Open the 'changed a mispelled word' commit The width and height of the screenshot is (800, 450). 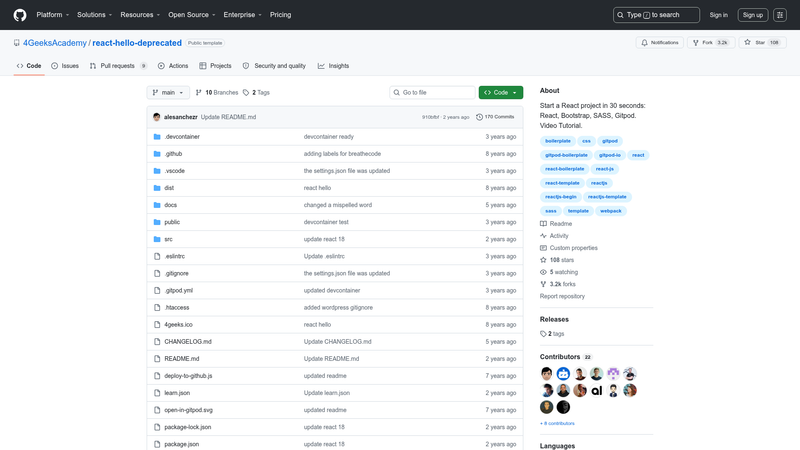pyautogui.click(x=338, y=205)
